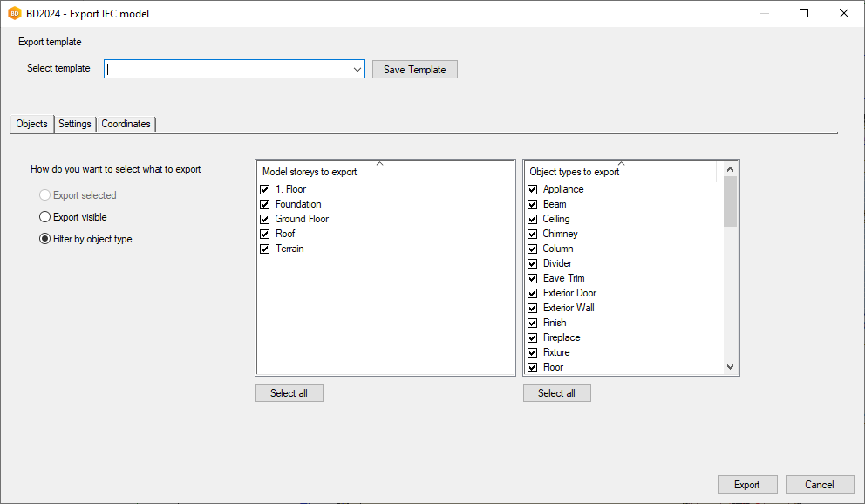
Task: Uncheck the Terrain storey
Action: (x=264, y=249)
